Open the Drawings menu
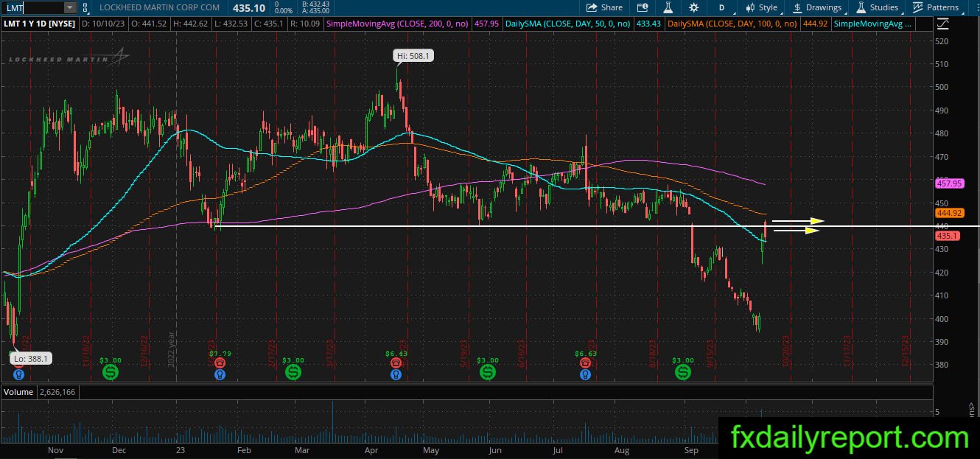This screenshot has height=459, width=980. click(x=816, y=7)
